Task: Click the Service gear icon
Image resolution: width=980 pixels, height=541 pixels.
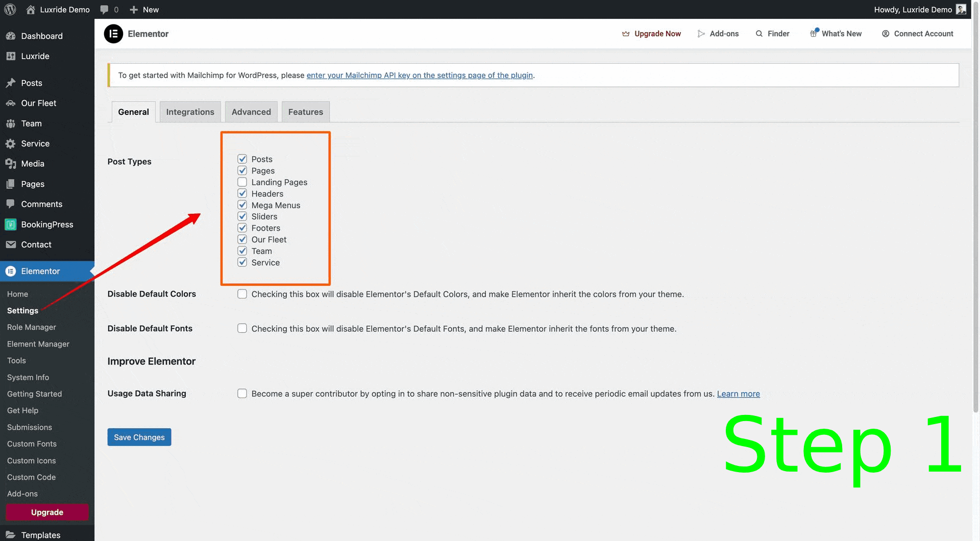Action: (11, 143)
